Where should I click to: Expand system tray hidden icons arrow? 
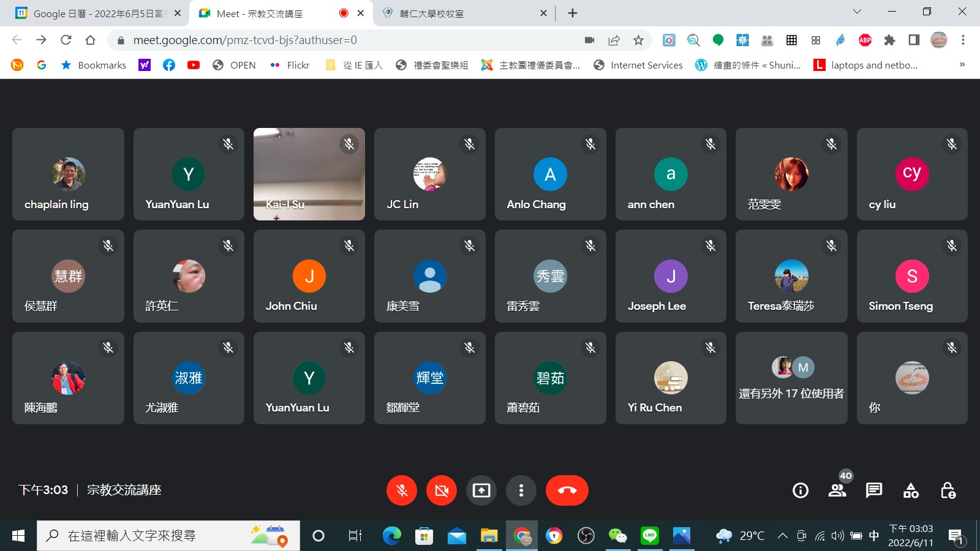(x=782, y=536)
